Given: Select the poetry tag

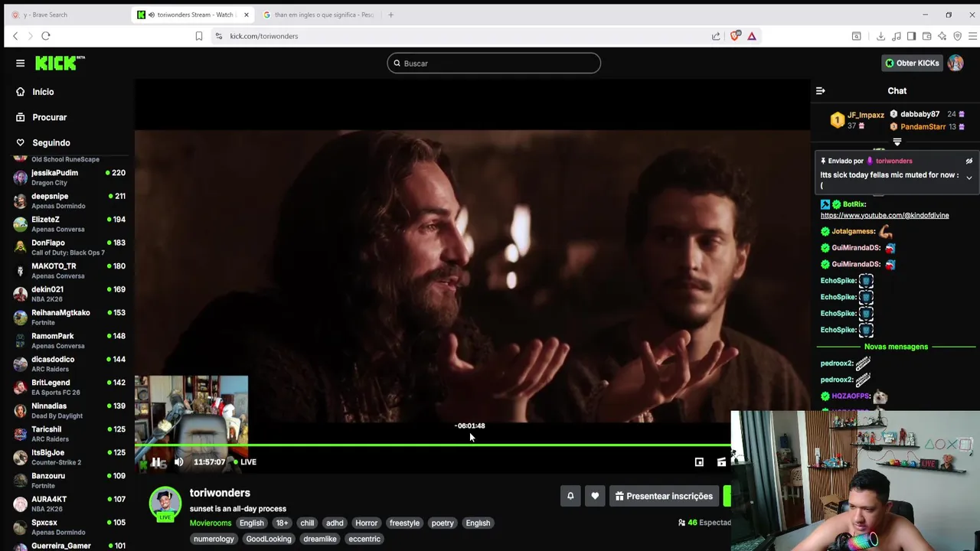Looking at the screenshot, I should pos(443,523).
